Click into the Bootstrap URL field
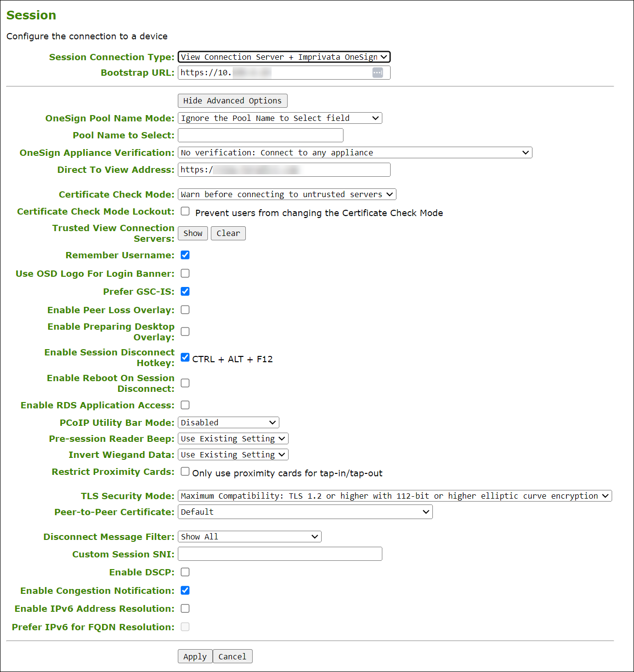This screenshot has width=634, height=672. click(284, 72)
